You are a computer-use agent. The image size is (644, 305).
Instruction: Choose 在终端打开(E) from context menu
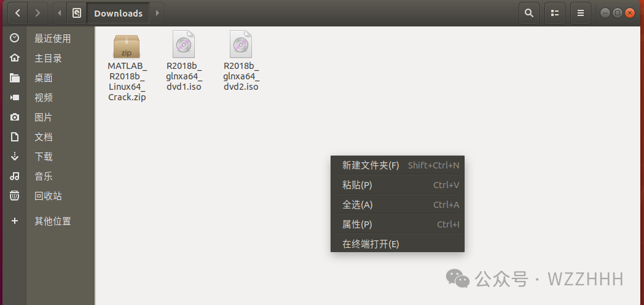pyautogui.click(x=398, y=244)
